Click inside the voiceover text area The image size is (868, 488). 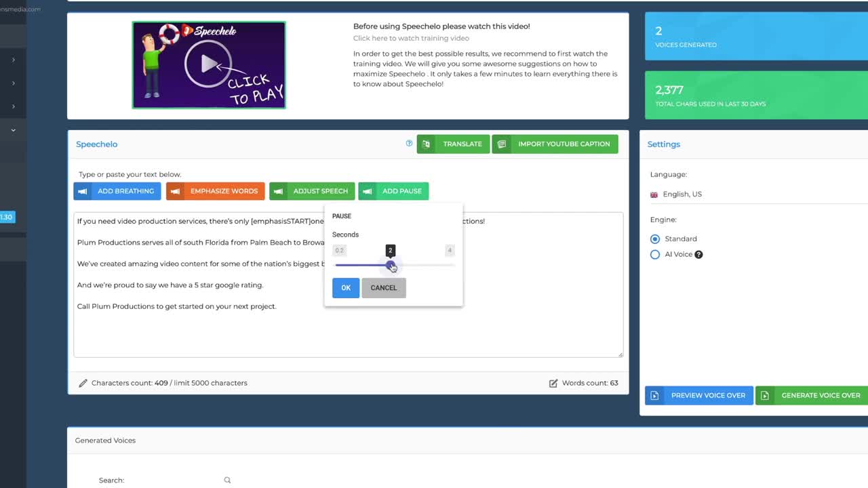348,285
